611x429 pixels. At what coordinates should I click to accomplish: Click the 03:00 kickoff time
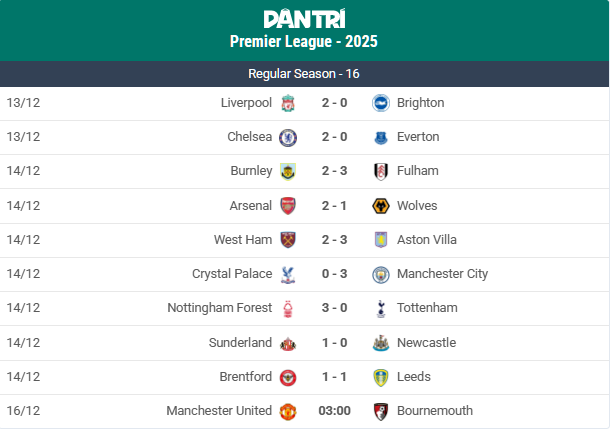click(x=334, y=411)
